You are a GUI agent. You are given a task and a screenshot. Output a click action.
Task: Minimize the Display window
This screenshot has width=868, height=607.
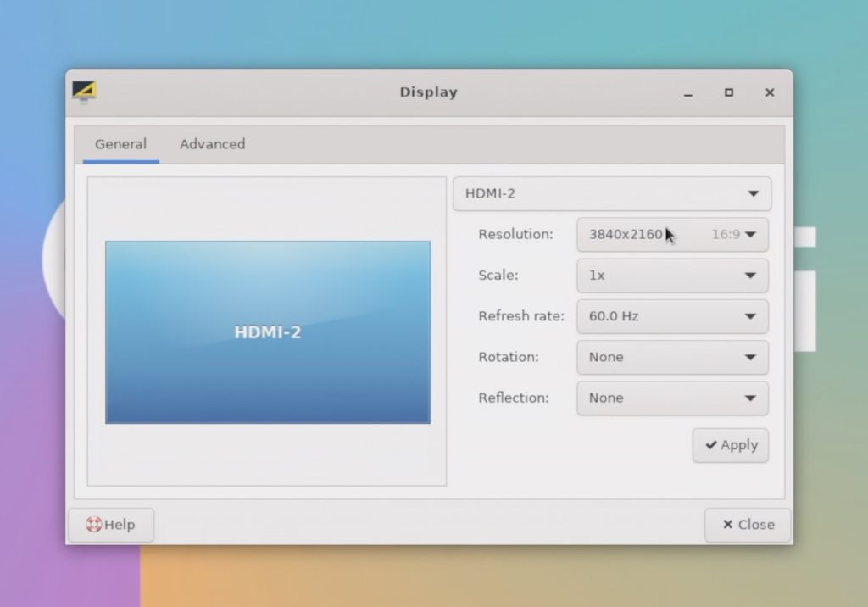click(x=687, y=93)
